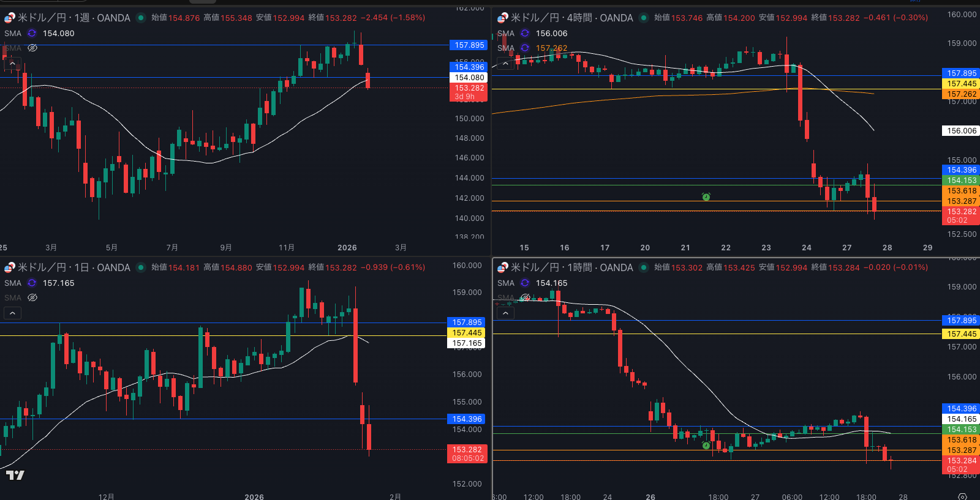The width and height of the screenshot is (980, 500).
Task: Click the SMA refresh icon on weekly chart
Action: click(32, 34)
